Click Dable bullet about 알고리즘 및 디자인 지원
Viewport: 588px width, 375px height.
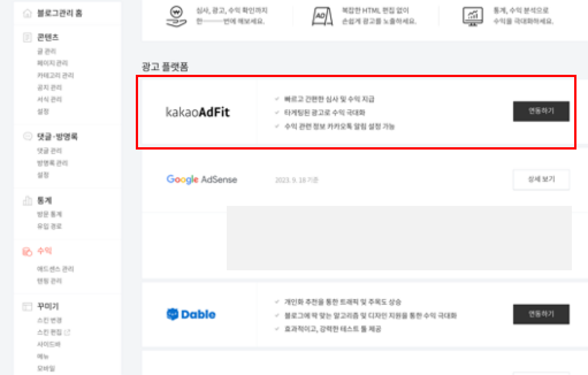[371, 315]
